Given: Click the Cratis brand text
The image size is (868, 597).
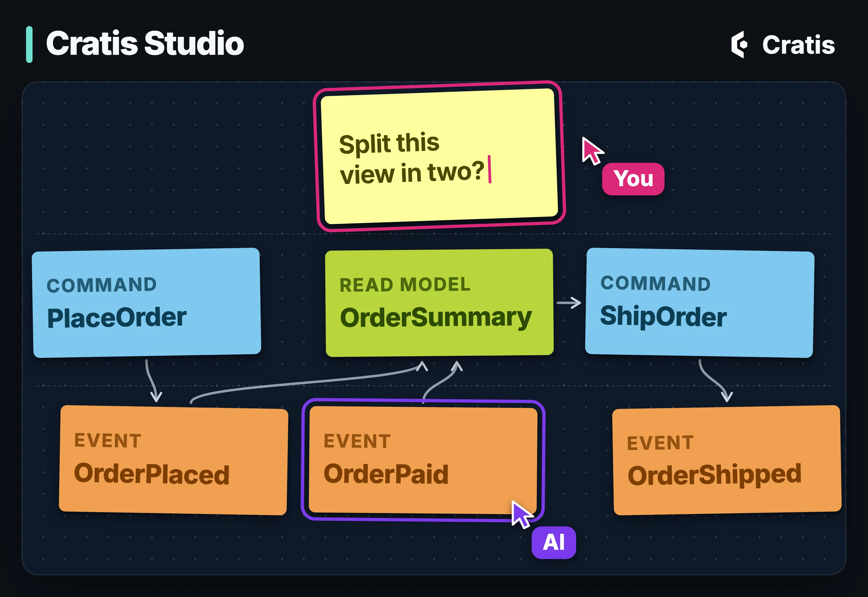Looking at the screenshot, I should pyautogui.click(x=799, y=45).
